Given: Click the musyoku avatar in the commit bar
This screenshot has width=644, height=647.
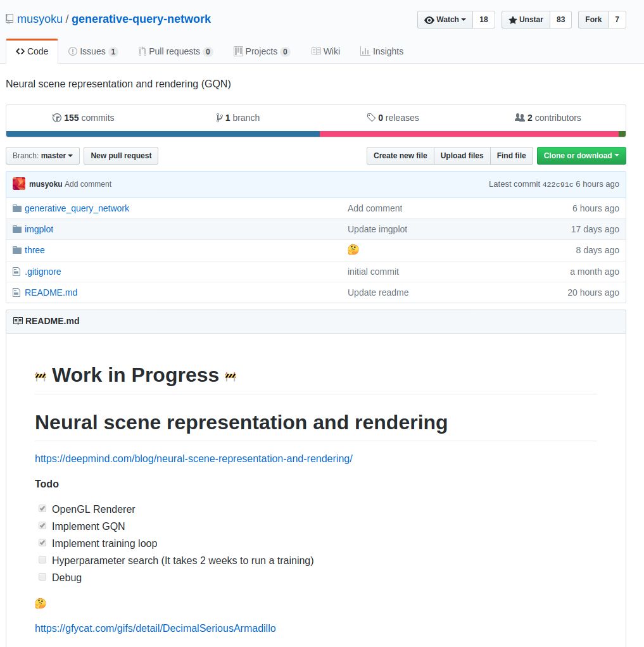Looking at the screenshot, I should 19,184.
